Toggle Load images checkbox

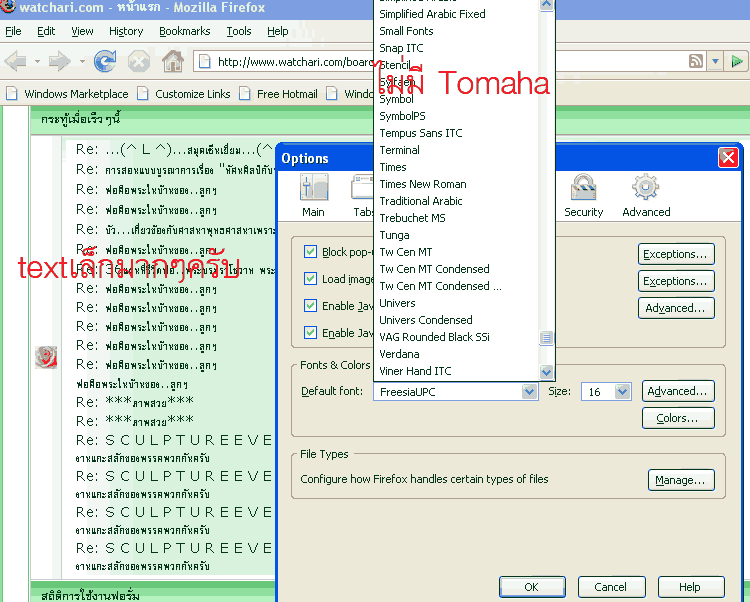[x=310, y=278]
